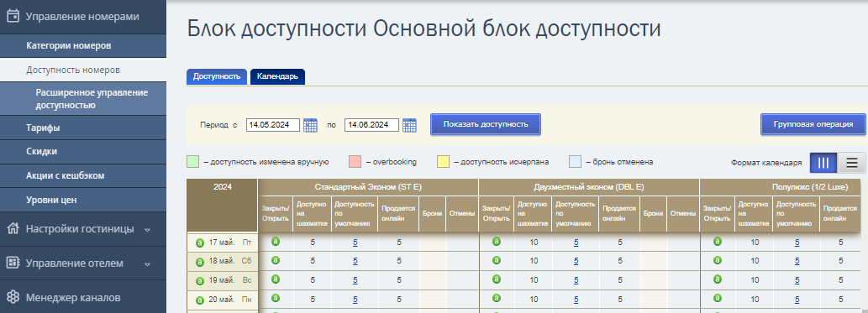Expand the Настройки гостиницы chevron

pos(147,229)
